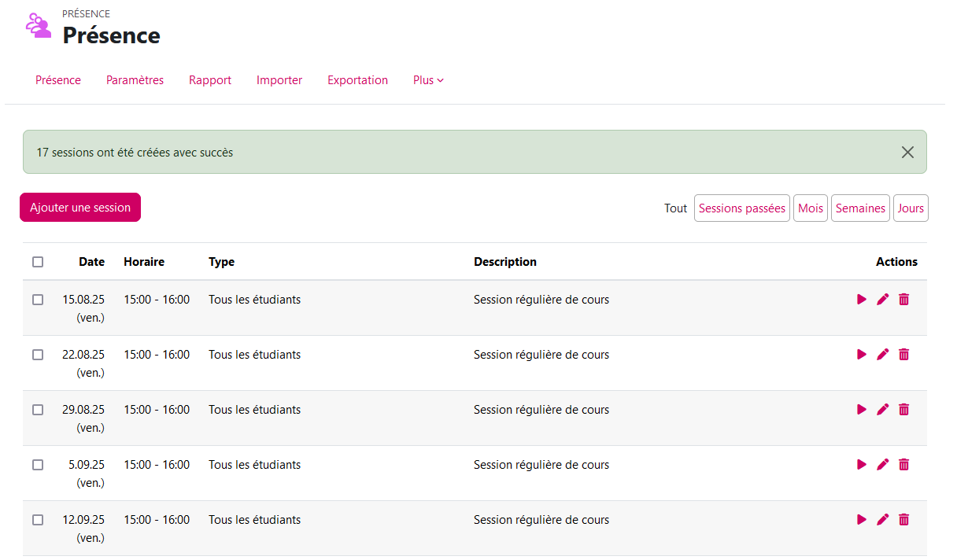Click the Présence module icon in header

tap(38, 26)
